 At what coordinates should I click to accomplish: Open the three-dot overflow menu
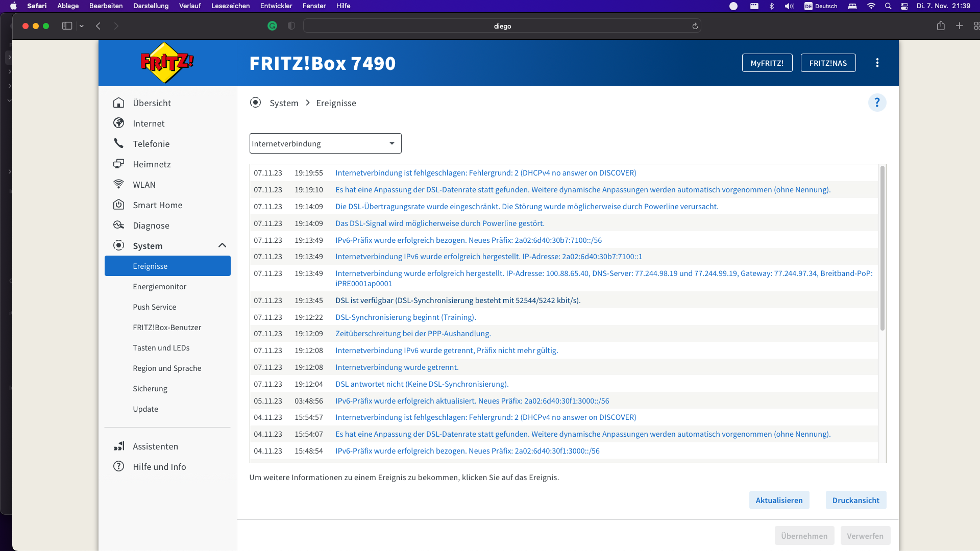click(x=877, y=63)
